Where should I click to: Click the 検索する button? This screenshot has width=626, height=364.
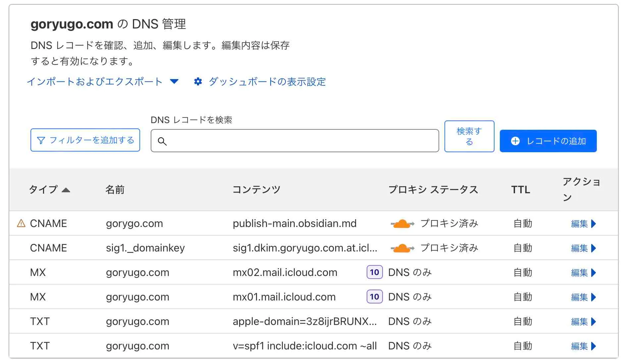[469, 136]
